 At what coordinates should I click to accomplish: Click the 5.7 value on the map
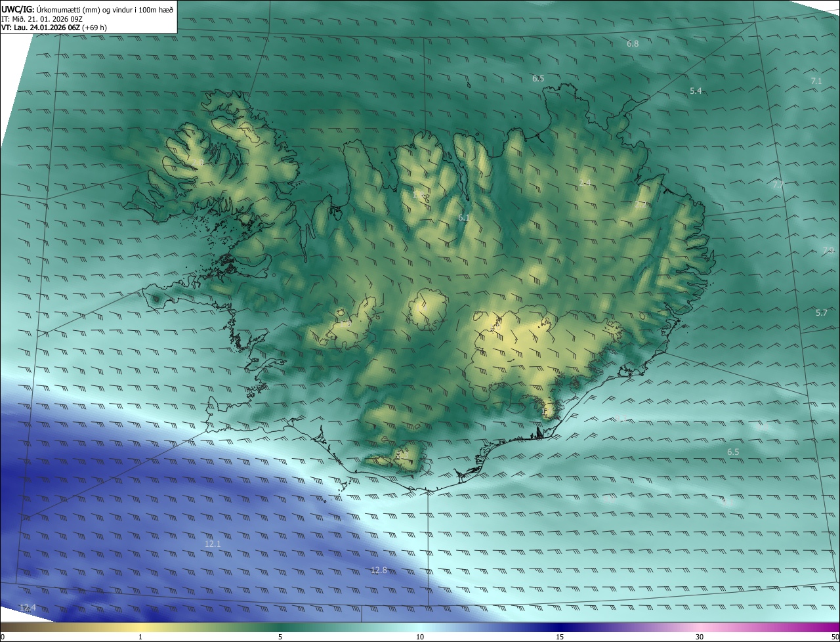[x=822, y=312]
